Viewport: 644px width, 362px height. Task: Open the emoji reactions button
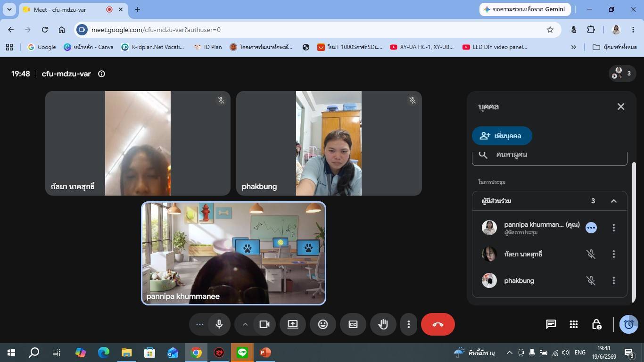[323, 324]
